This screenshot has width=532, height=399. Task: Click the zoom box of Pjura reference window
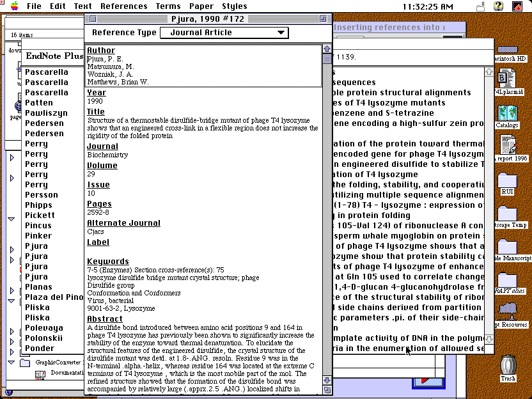[x=324, y=19]
